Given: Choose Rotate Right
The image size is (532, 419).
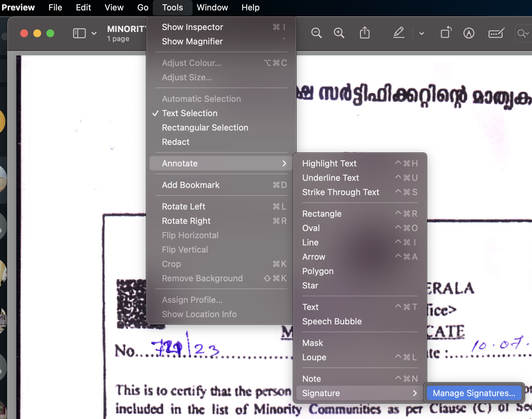Looking at the screenshot, I should (221, 221).
